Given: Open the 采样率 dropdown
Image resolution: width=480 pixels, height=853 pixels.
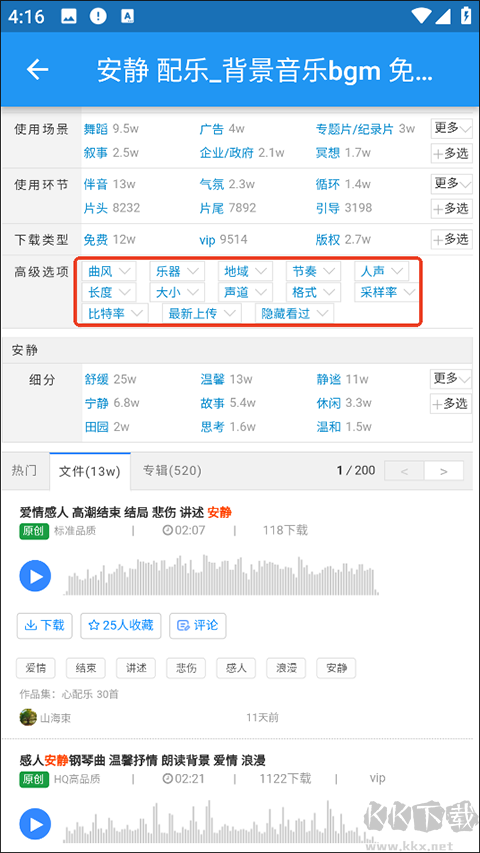Looking at the screenshot, I should click(386, 292).
